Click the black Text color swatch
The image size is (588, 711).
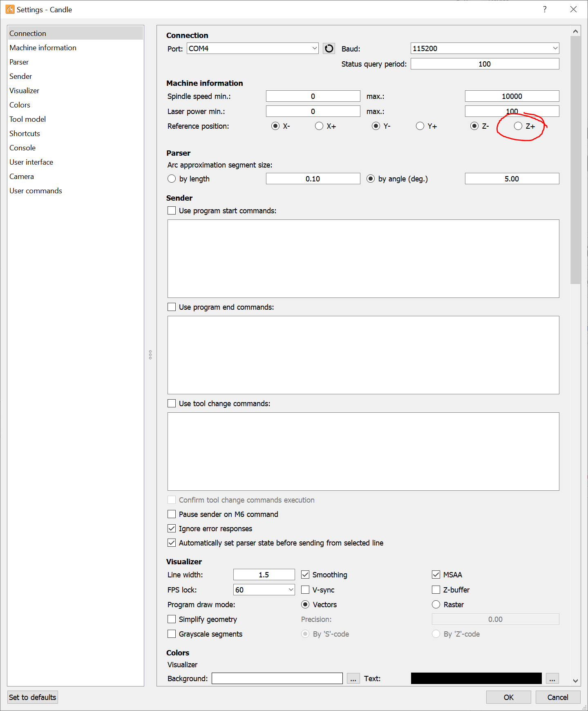(476, 678)
